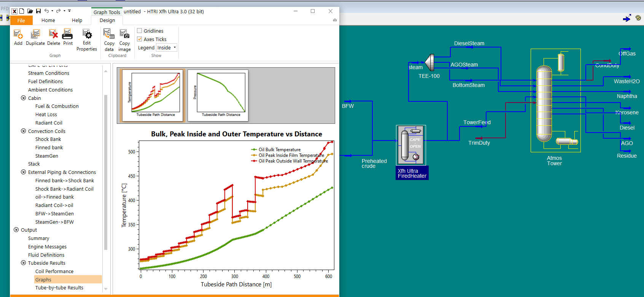The width and height of the screenshot is (644, 297).
Task: Enable the Gridlines checkbox
Action: [140, 31]
